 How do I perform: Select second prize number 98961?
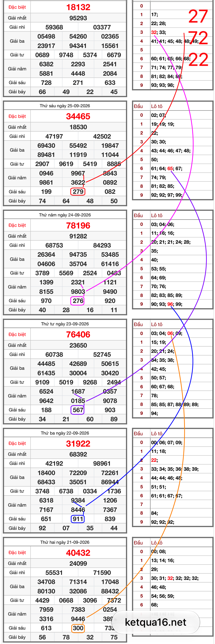[x=102, y=463]
